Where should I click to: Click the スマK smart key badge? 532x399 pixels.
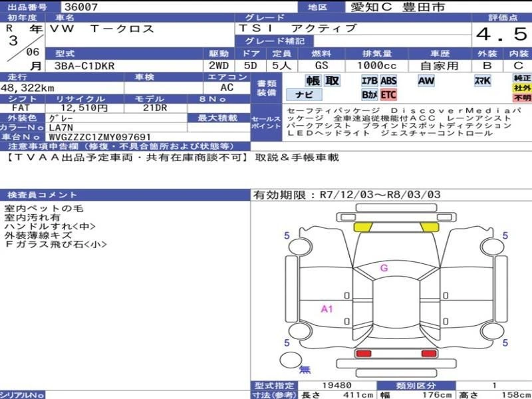[482, 81]
